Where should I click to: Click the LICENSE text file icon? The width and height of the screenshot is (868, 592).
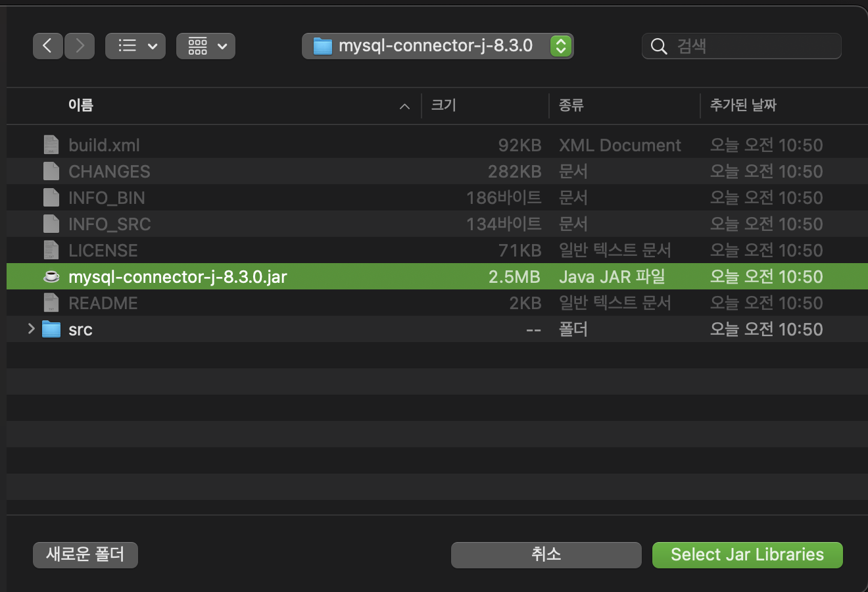click(x=51, y=250)
